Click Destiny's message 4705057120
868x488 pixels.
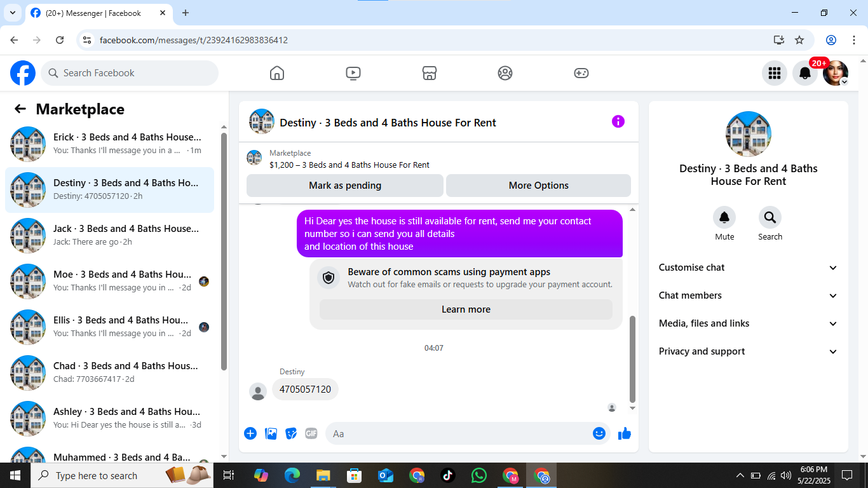coord(305,390)
